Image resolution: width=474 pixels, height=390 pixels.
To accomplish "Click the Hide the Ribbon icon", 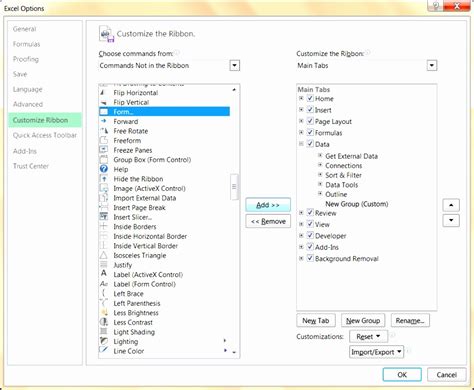I will click(x=104, y=179).
